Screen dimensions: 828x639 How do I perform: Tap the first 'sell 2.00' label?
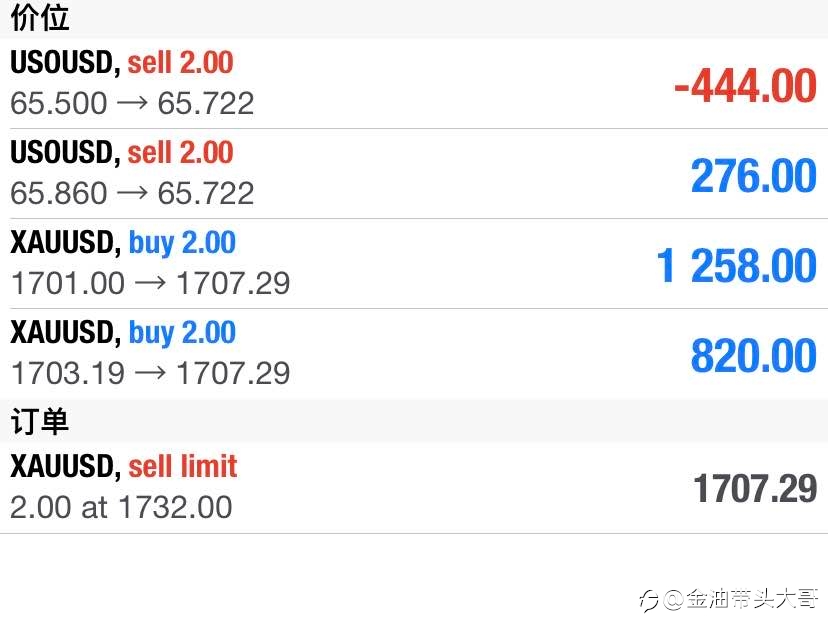click(181, 62)
